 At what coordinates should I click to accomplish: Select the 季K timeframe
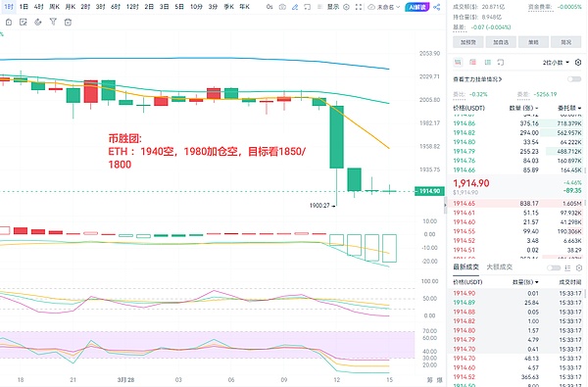(228, 7)
